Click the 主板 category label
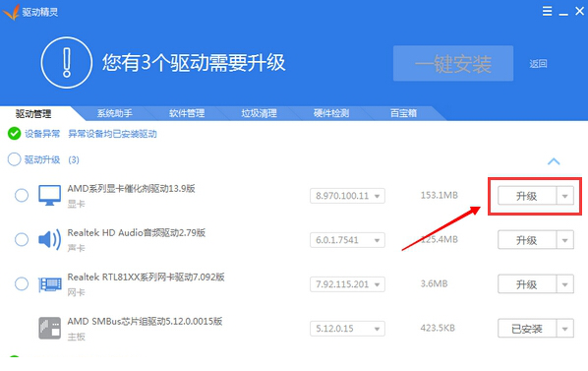The height and width of the screenshot is (371, 588). click(76, 337)
